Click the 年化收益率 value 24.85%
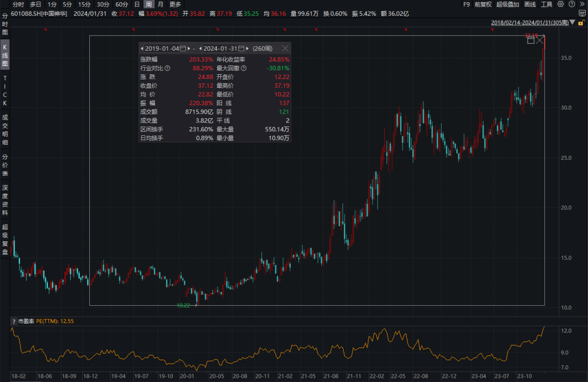 pyautogui.click(x=279, y=59)
